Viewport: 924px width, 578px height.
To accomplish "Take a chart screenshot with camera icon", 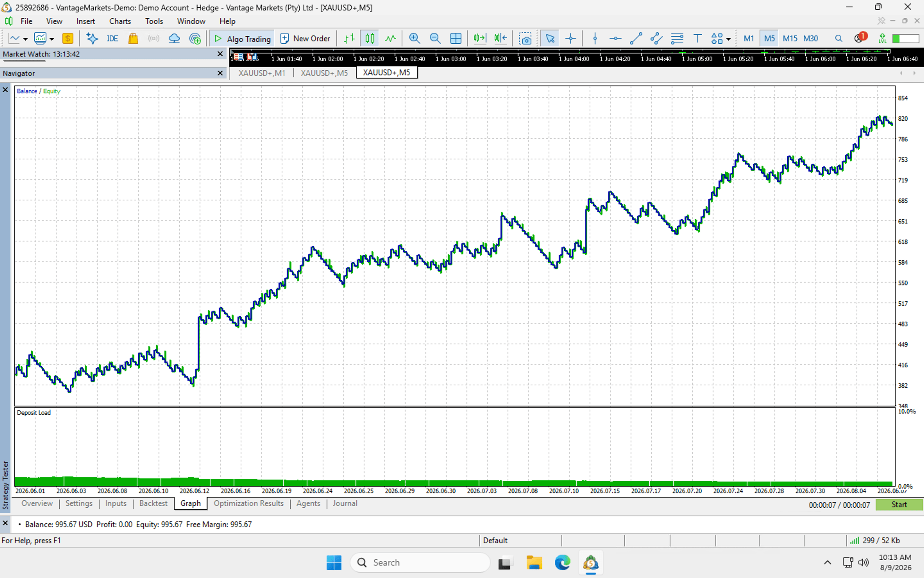I will (526, 39).
